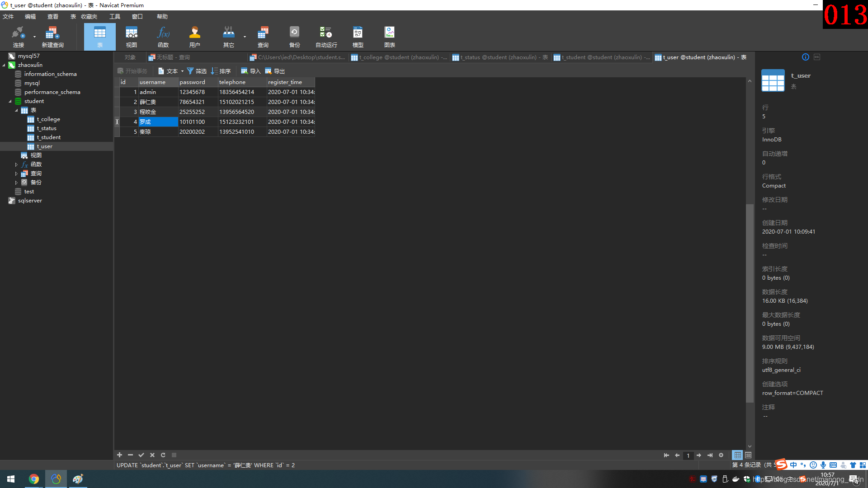
Task: Open the 文本 dropdown arrow
Action: point(182,71)
